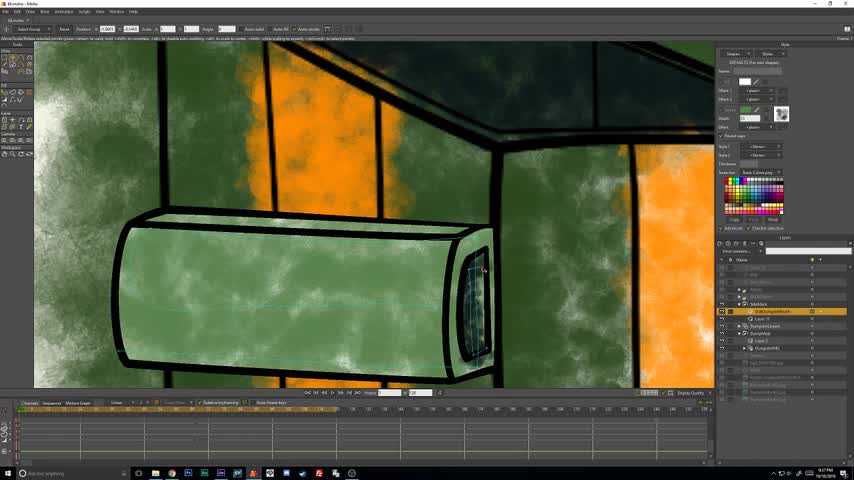The image size is (854, 480).
Task: Click the Paste button in Style panel
Action: click(754, 220)
